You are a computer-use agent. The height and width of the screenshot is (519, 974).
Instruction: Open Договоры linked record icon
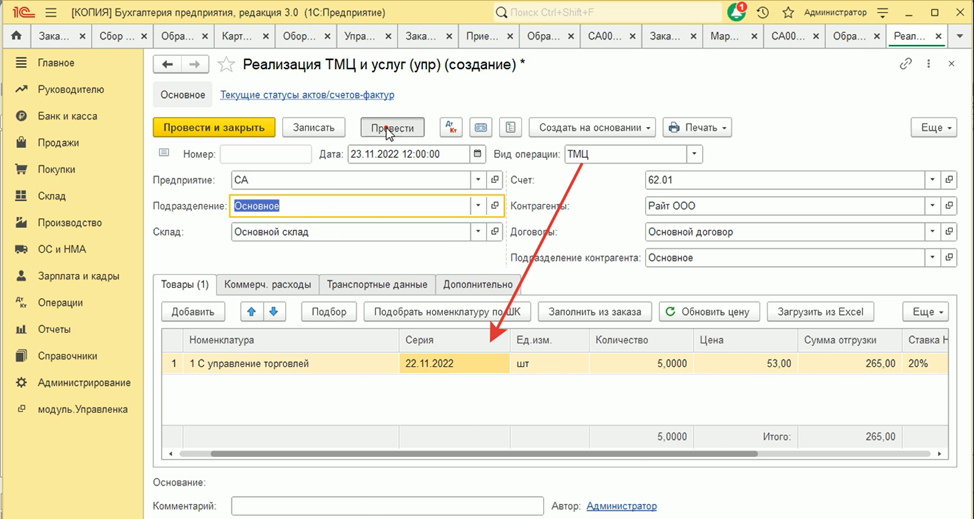pos(949,232)
